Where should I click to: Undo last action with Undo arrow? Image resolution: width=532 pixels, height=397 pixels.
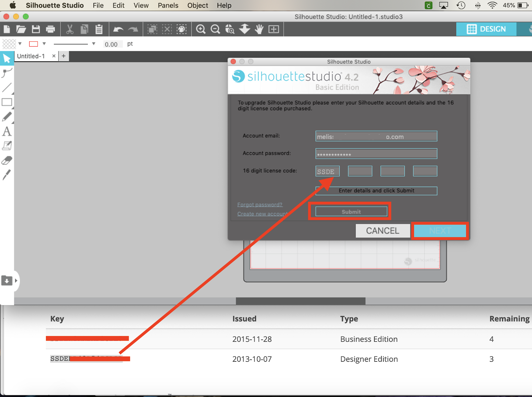pos(118,29)
